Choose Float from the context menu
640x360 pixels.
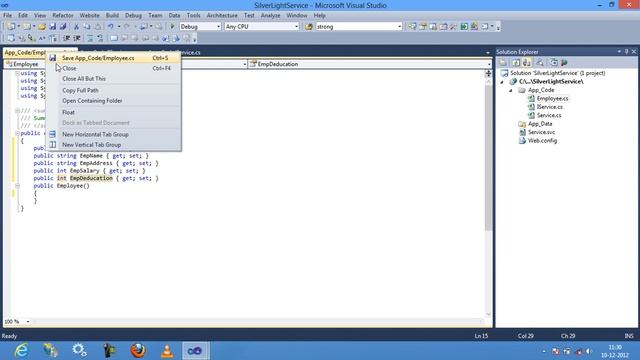pos(113,112)
